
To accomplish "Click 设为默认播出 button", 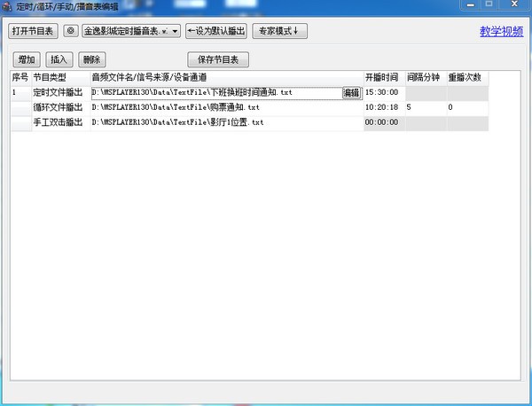I will 216,31.
